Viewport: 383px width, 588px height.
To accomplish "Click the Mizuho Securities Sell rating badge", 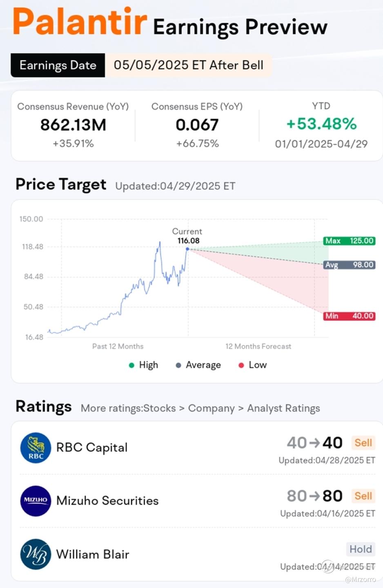I will coord(363,496).
